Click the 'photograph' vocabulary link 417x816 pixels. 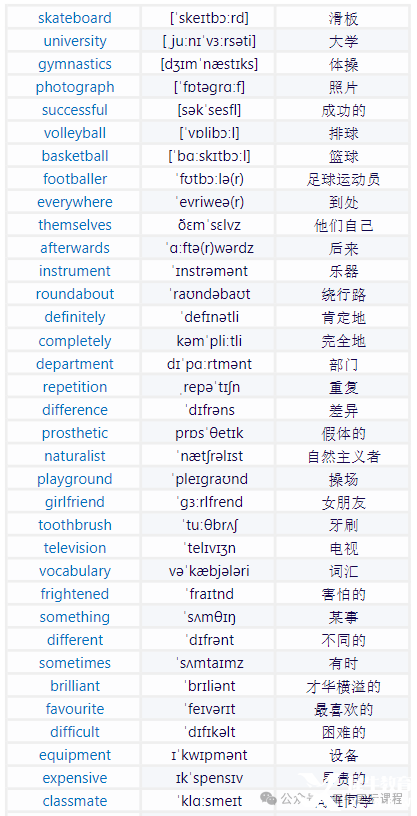click(74, 87)
